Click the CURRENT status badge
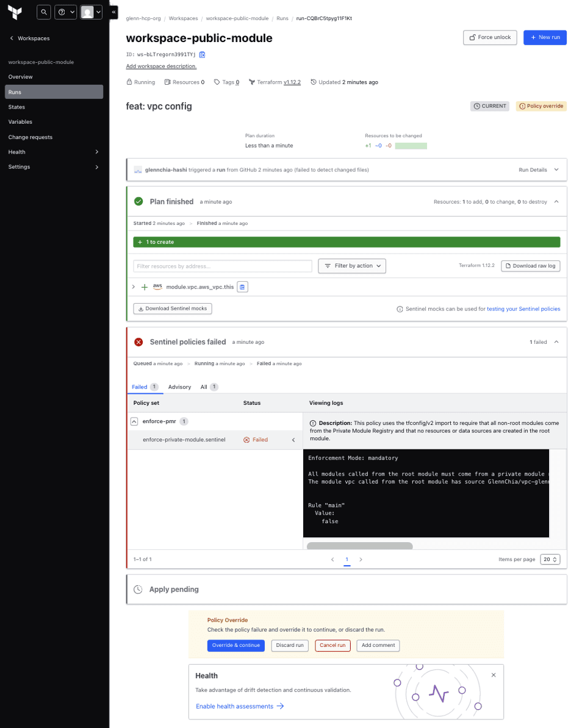Screen dimensions: 571x728 [490, 106]
